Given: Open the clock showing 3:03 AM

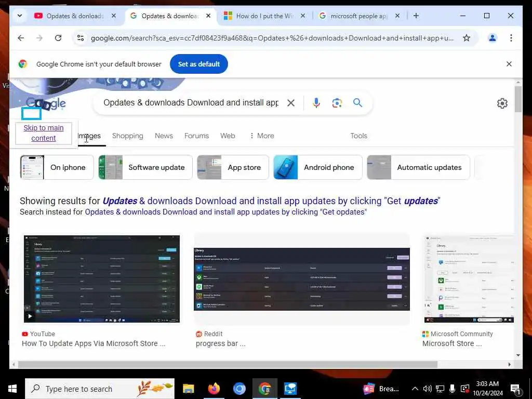Looking at the screenshot, I should point(487,389).
